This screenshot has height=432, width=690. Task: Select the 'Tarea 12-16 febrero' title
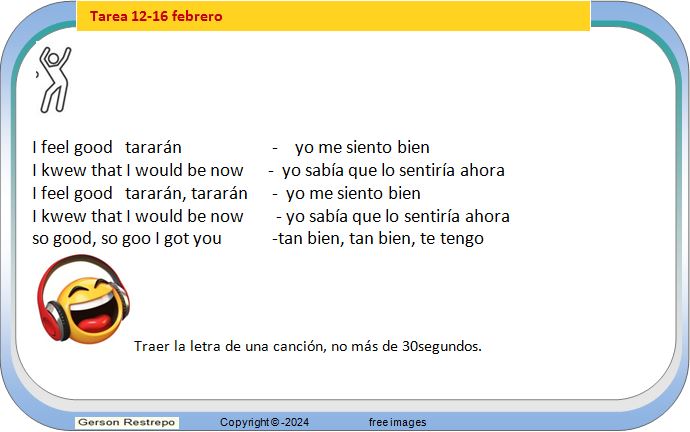tap(156, 16)
